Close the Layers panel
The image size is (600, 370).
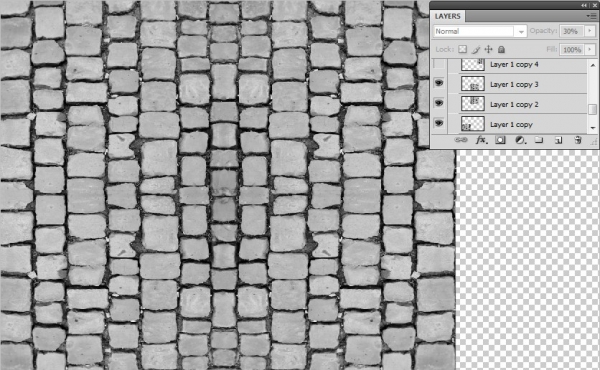click(x=594, y=5)
